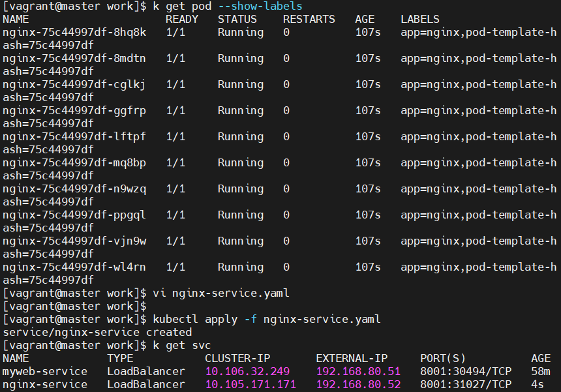Click pod name nginx-75c44997df-8mdtn
Viewport: 561px width, 392px height.
pyautogui.click(x=74, y=59)
